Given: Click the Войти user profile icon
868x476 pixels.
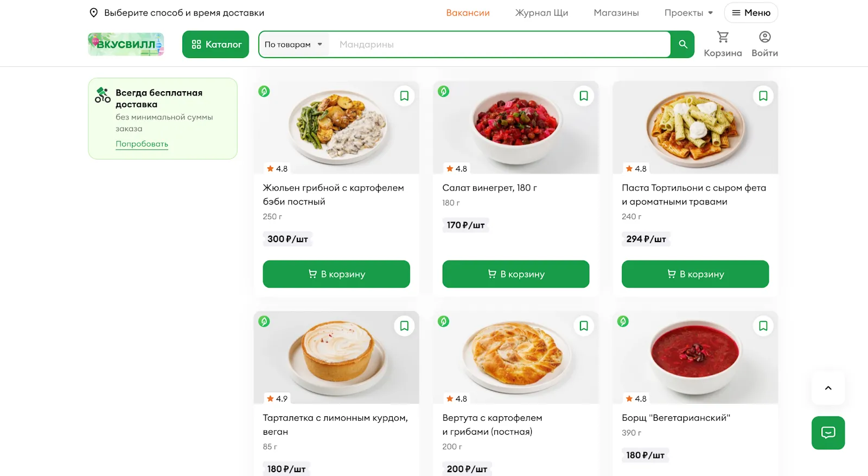Looking at the screenshot, I should (764, 37).
